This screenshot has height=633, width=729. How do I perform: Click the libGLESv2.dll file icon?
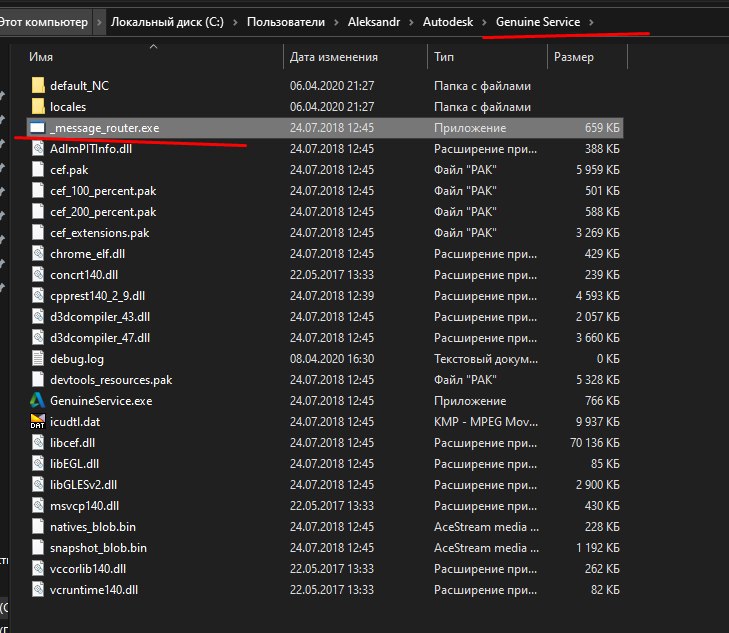pyautogui.click(x=38, y=484)
